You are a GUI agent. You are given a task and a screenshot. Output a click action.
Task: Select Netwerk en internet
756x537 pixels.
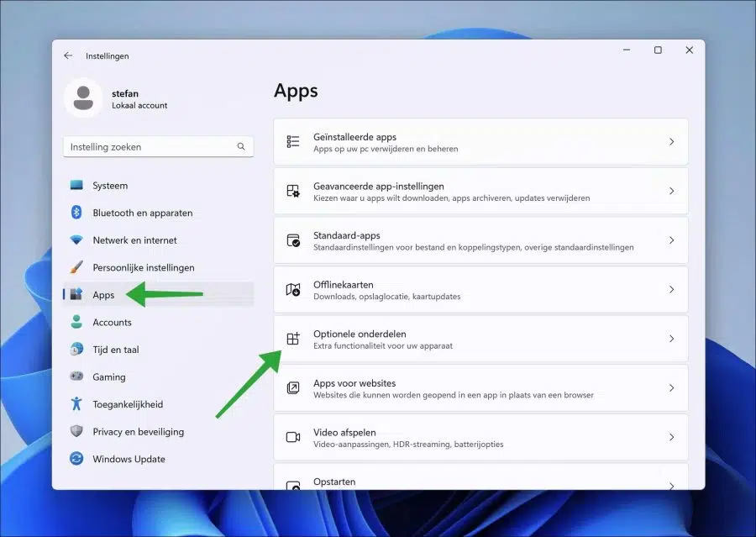click(159, 240)
